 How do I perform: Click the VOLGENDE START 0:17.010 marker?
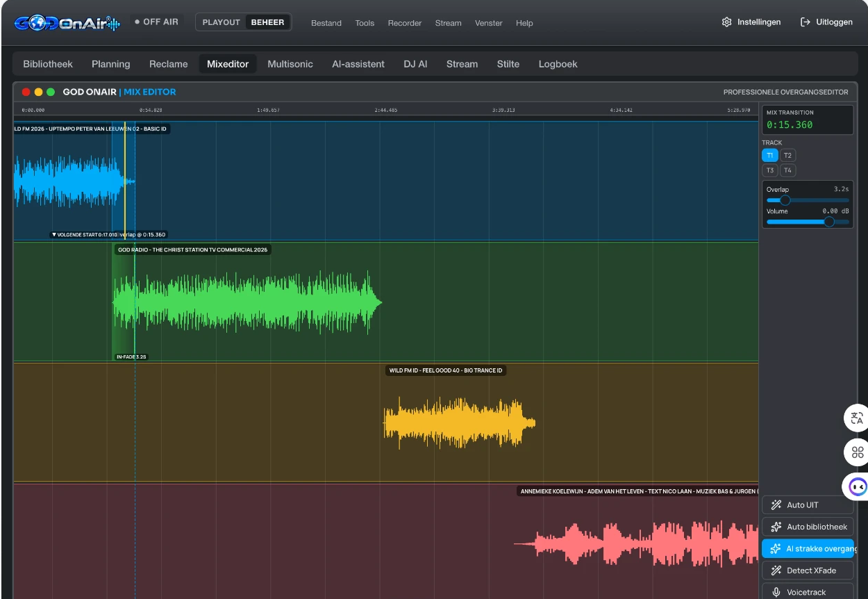coord(84,235)
